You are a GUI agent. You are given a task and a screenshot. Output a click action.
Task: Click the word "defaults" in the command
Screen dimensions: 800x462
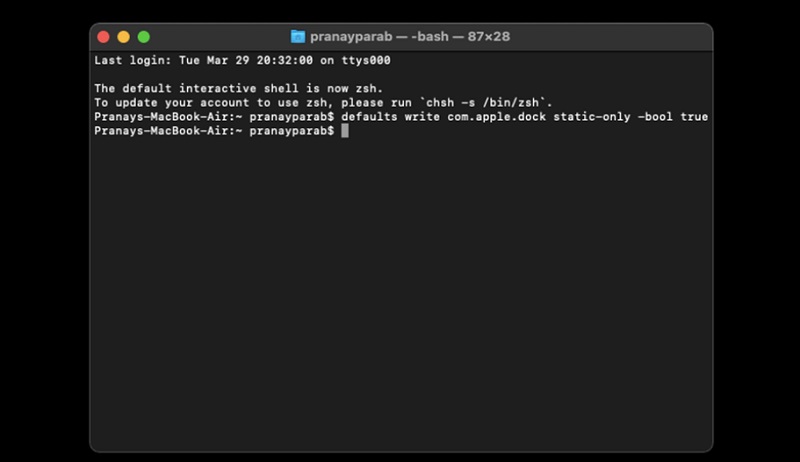[x=369, y=117]
